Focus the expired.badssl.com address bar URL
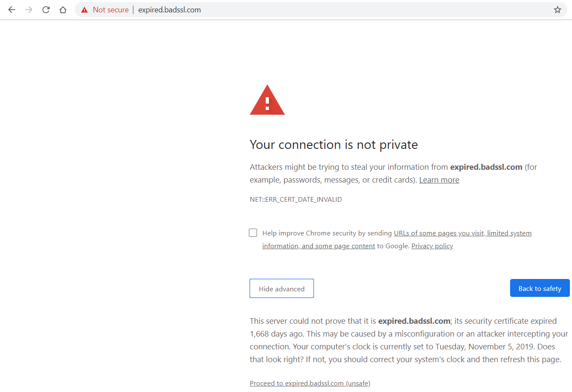This screenshot has height=392, width=572. click(x=169, y=10)
